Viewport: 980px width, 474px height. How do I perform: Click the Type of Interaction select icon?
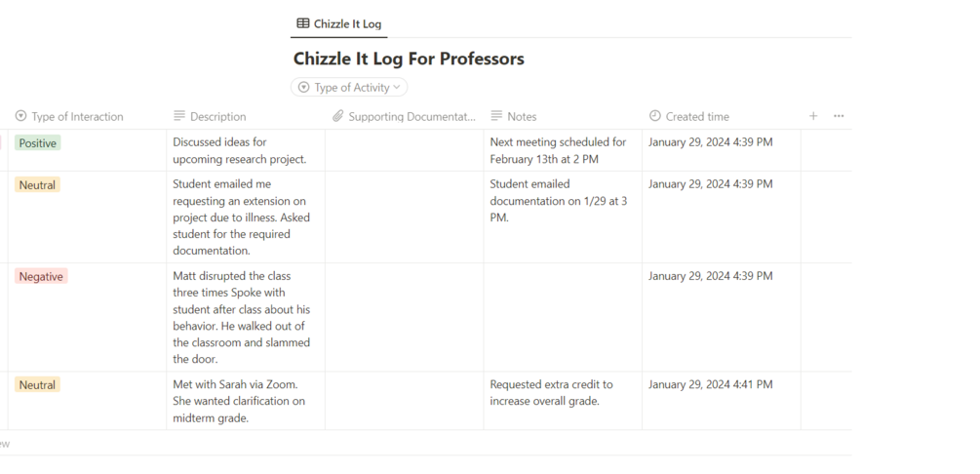click(x=21, y=117)
